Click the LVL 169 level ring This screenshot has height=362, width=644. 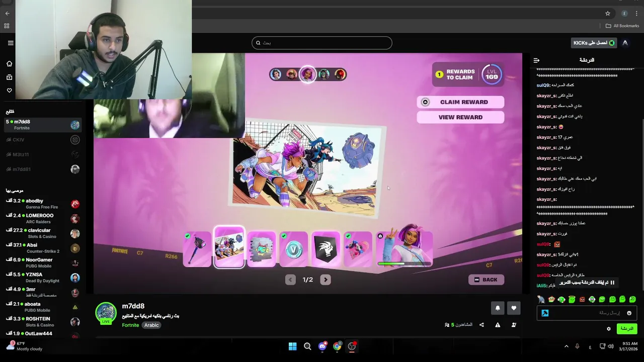(x=492, y=75)
